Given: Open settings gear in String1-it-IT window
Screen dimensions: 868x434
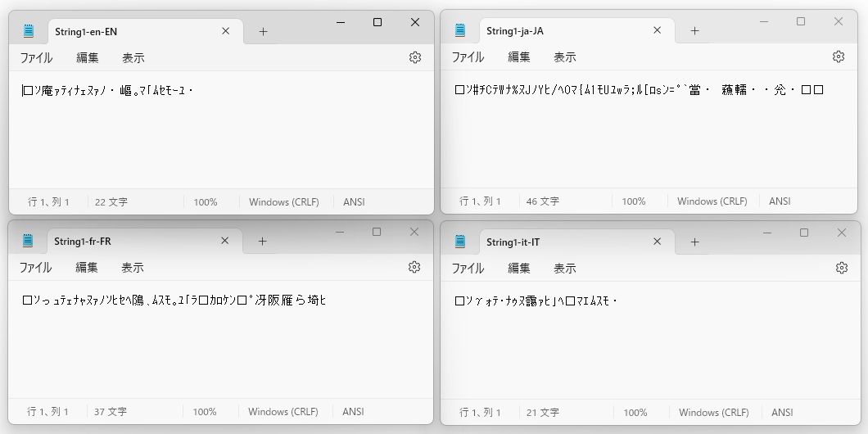Looking at the screenshot, I should pos(842,268).
